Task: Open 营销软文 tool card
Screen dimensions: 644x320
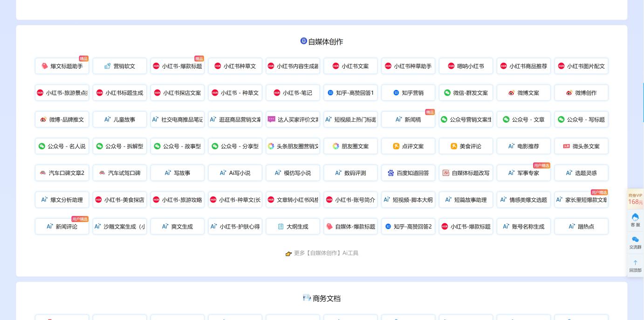Action: pyautogui.click(x=120, y=66)
